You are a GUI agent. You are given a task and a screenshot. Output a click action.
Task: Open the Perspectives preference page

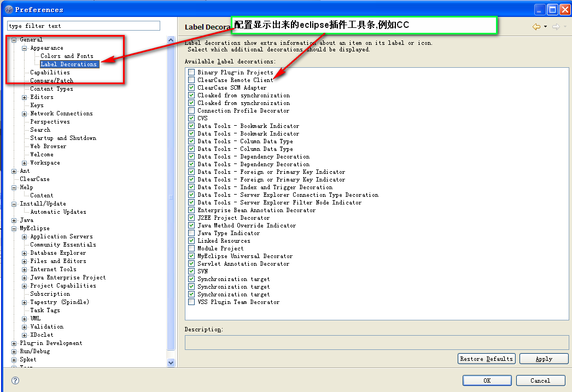[x=50, y=121]
